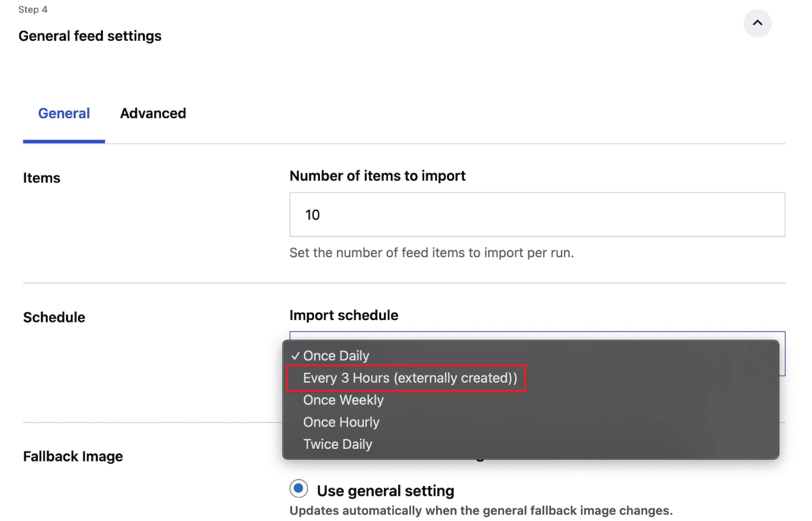Image resolution: width=812 pixels, height=521 pixels.
Task: Choose Every 3 Hours (externally created) option
Action: point(410,378)
